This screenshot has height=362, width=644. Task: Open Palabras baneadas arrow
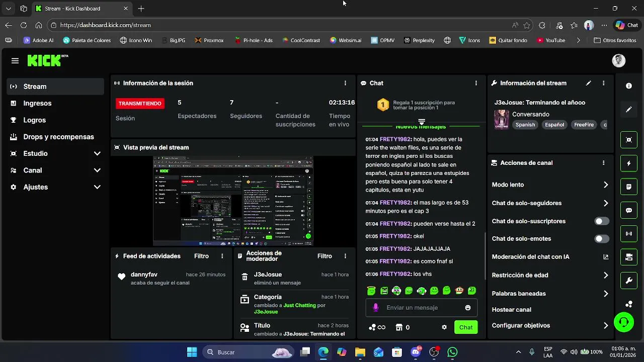pyautogui.click(x=606, y=294)
